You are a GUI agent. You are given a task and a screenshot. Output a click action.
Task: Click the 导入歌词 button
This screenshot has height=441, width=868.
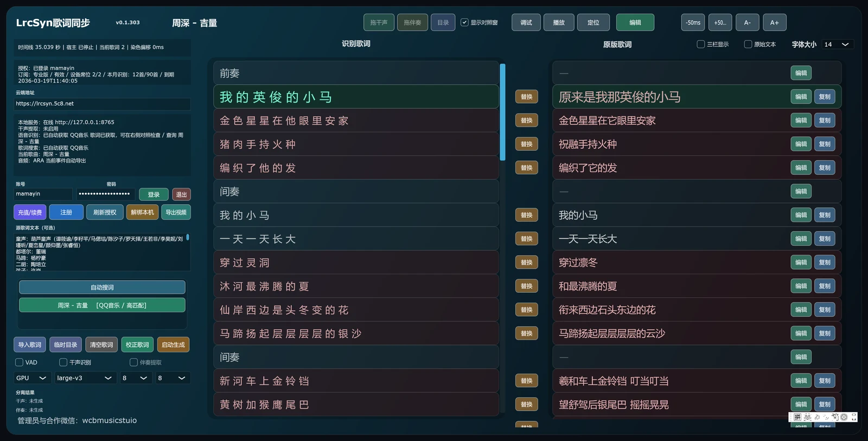30,345
